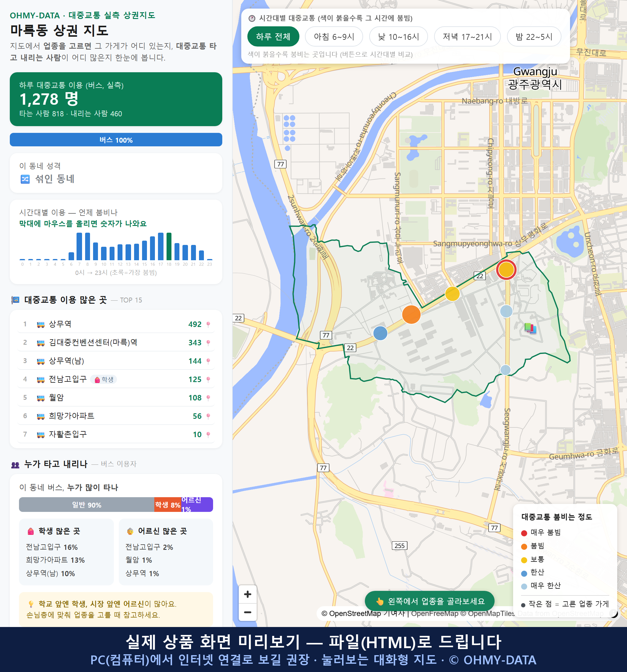Click the 7시 bar in the hourly chart
Viewport: 627px width, 672px height.
(79, 246)
